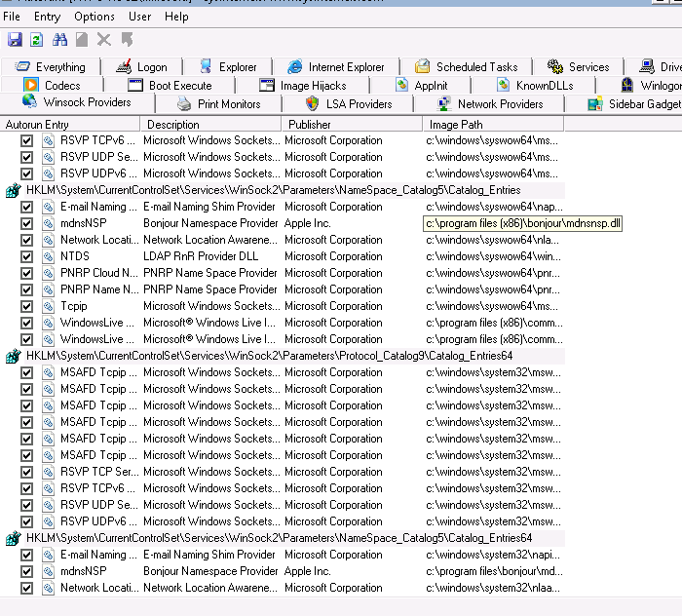Switch to the LSA Providers tab

(349, 104)
